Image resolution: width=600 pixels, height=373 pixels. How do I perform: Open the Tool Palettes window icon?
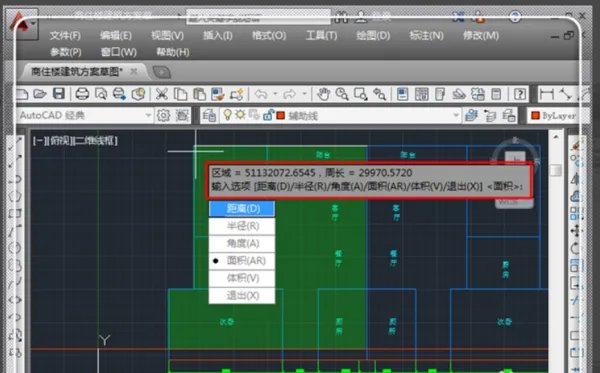tap(440, 94)
